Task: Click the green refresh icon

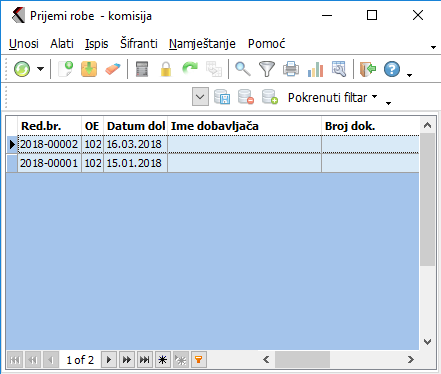Action: point(22,69)
